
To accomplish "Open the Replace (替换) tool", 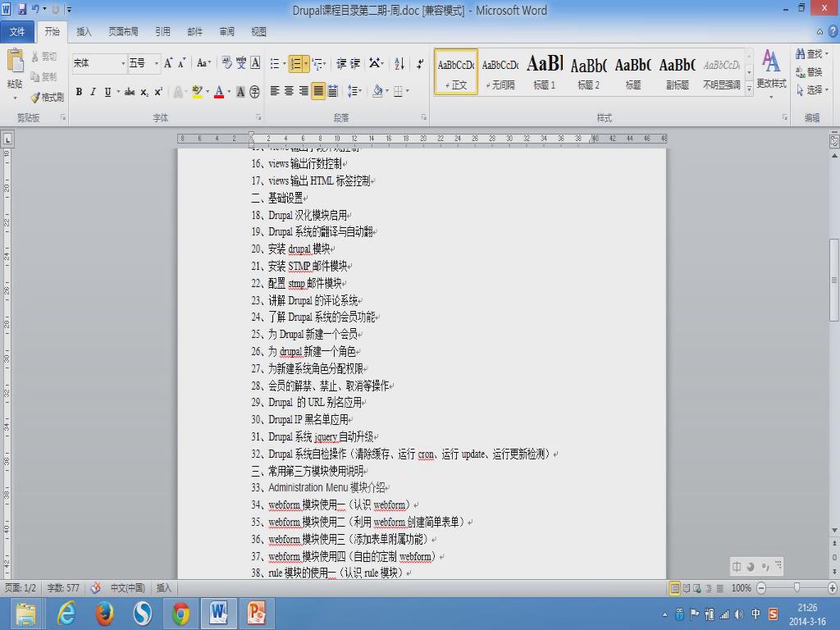I will click(809, 72).
